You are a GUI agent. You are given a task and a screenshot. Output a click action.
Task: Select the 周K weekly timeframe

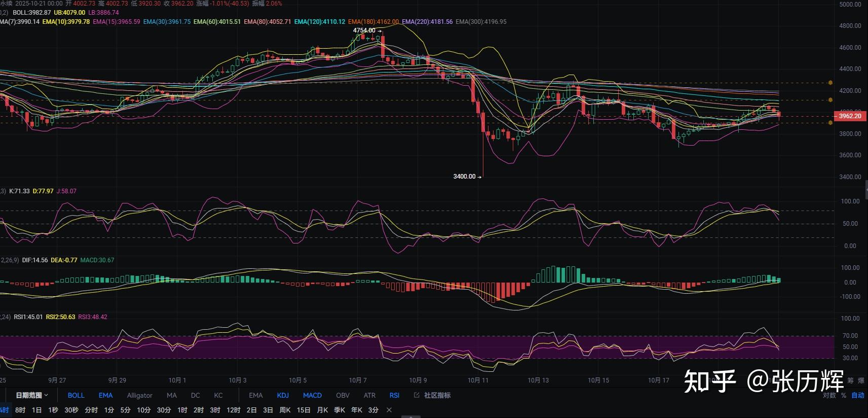(x=285, y=410)
